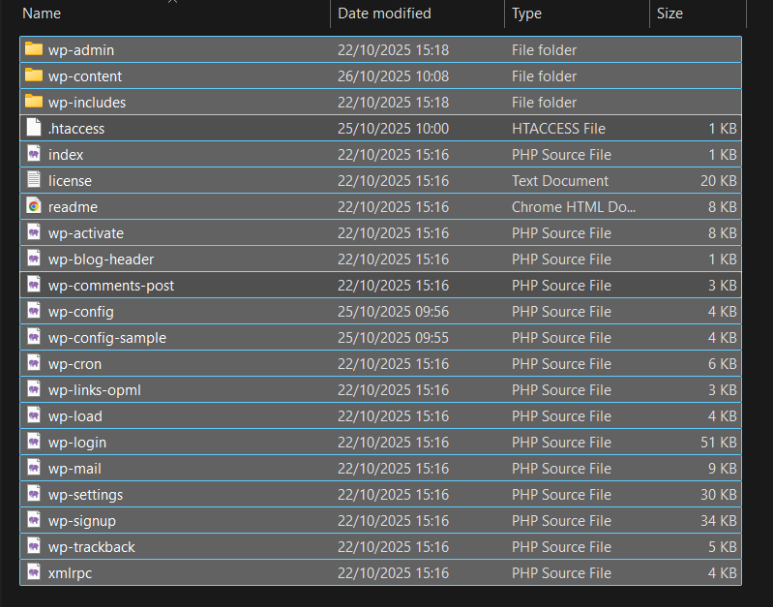Click the wp-login PHP file icon
Image resolution: width=773 pixels, height=607 pixels.
[x=34, y=442]
